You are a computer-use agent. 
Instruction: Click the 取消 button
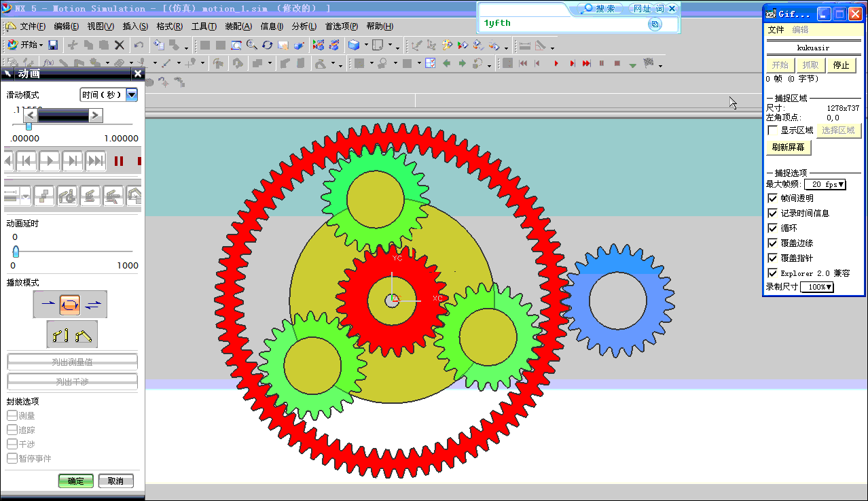coord(115,481)
